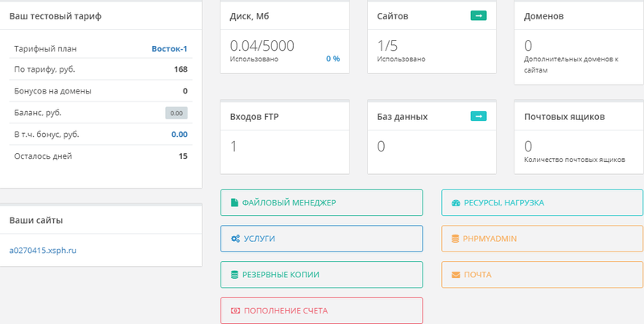
Task: Click the arrow icon in Баз данных card
Action: (x=479, y=116)
